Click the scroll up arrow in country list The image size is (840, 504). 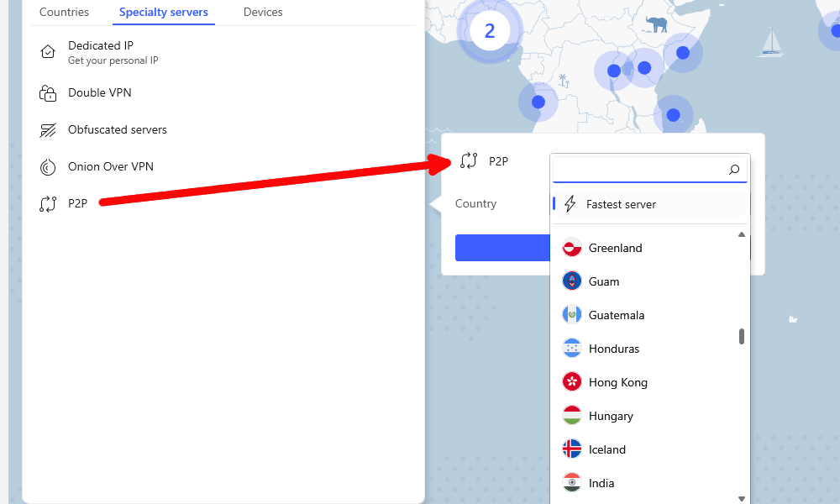742,234
